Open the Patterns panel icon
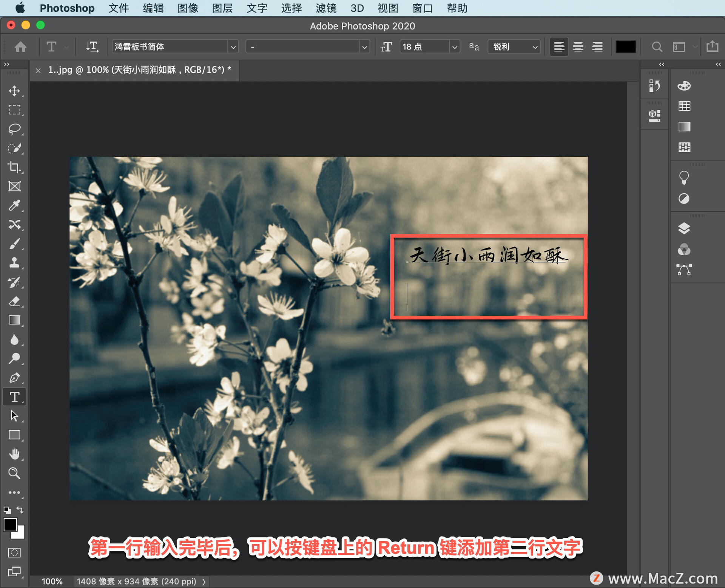Viewport: 725px width, 588px height. [x=684, y=147]
